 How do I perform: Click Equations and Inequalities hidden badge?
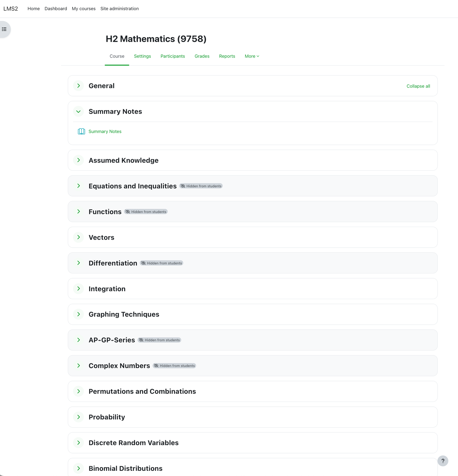[201, 186]
